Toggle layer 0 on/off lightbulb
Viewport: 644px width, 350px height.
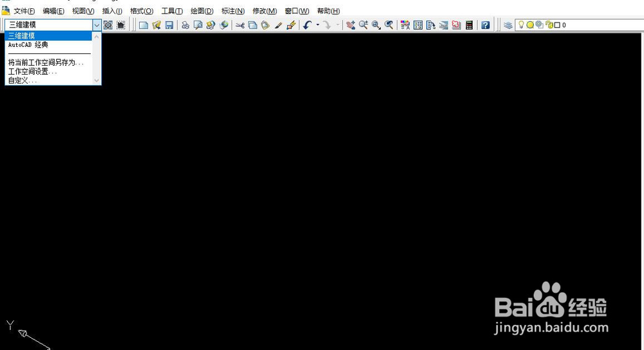click(521, 24)
